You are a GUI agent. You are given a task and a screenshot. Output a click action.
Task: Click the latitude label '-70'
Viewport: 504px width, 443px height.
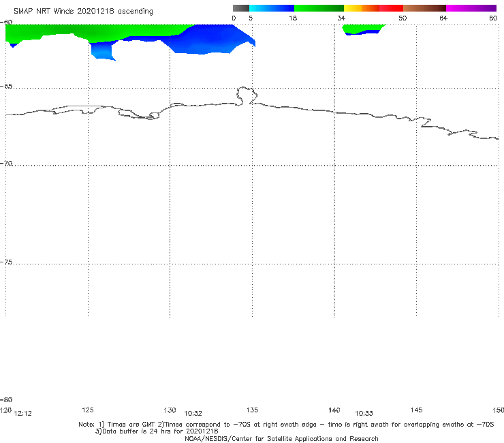6,164
